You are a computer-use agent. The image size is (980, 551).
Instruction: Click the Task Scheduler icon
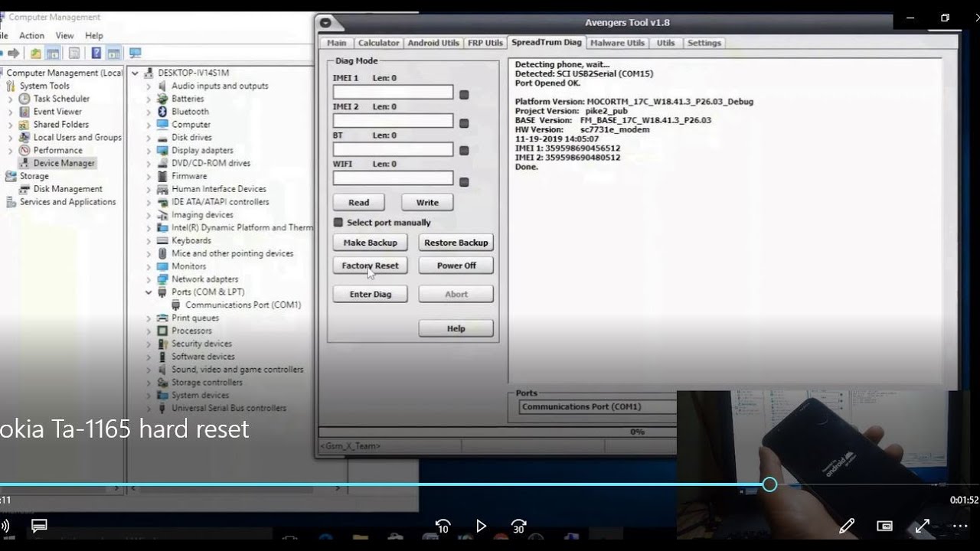[x=24, y=99]
